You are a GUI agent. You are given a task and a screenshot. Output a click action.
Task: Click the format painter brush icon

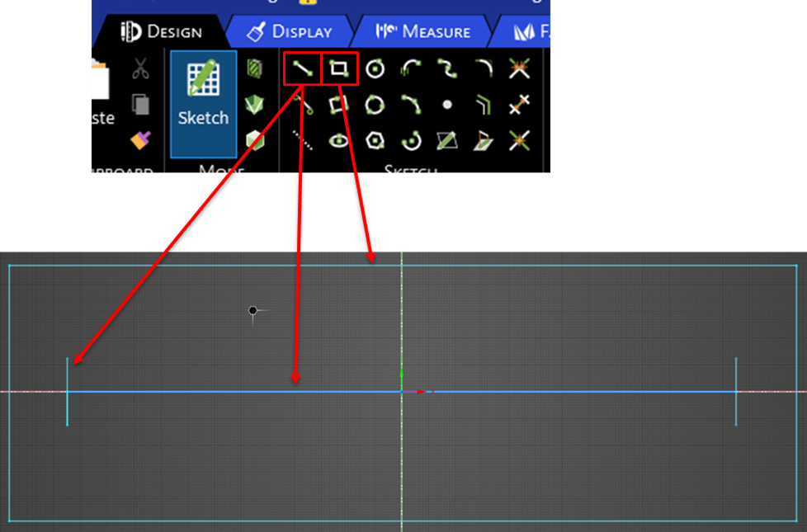pos(141,140)
